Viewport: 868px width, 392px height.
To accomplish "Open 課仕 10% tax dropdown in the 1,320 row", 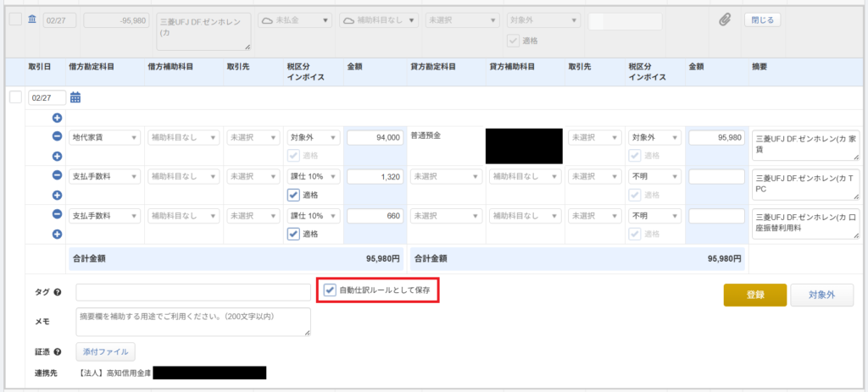I will 314,176.
